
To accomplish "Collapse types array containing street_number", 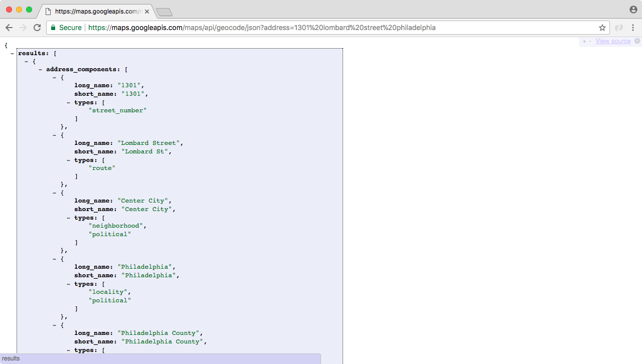I will [69, 102].
